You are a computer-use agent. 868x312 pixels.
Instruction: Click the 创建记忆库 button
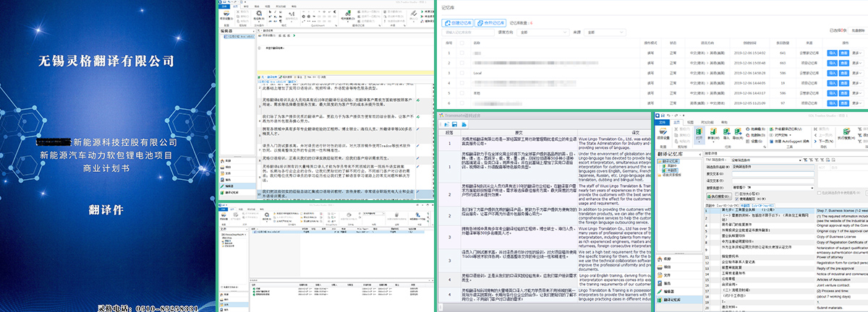[x=458, y=23]
